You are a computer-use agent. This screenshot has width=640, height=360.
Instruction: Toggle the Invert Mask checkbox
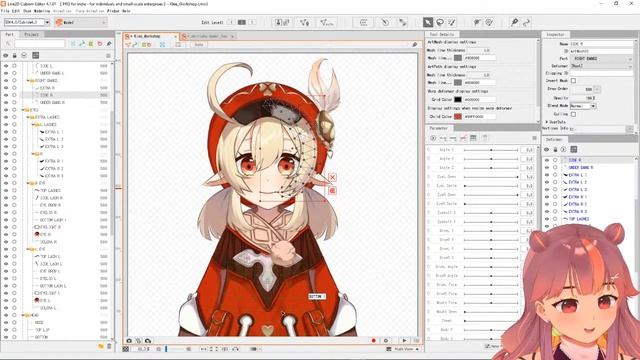pyautogui.click(x=573, y=81)
